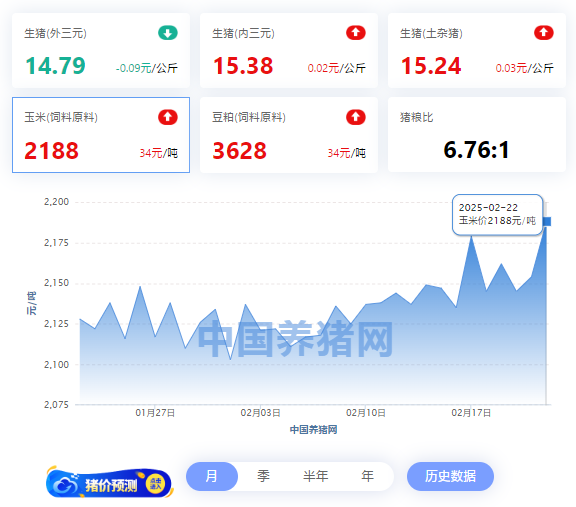
Task: Click the yellow 点击进入 badge
Action: click(155, 483)
